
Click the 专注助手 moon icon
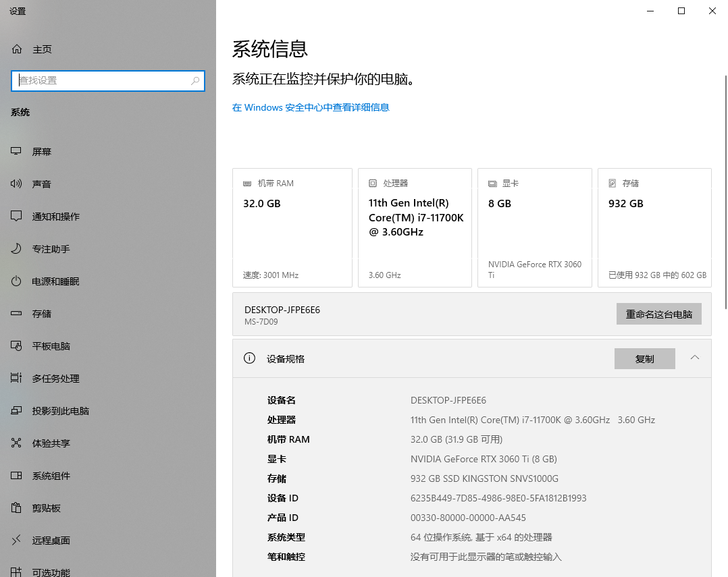coord(17,249)
